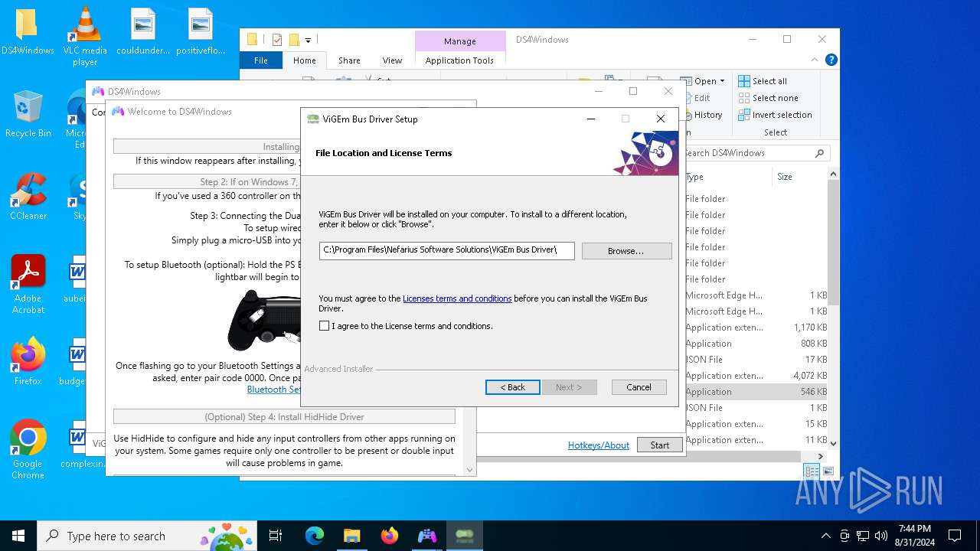Viewport: 980px width, 551px height.
Task: Click the taskbar search box
Action: tap(147, 536)
